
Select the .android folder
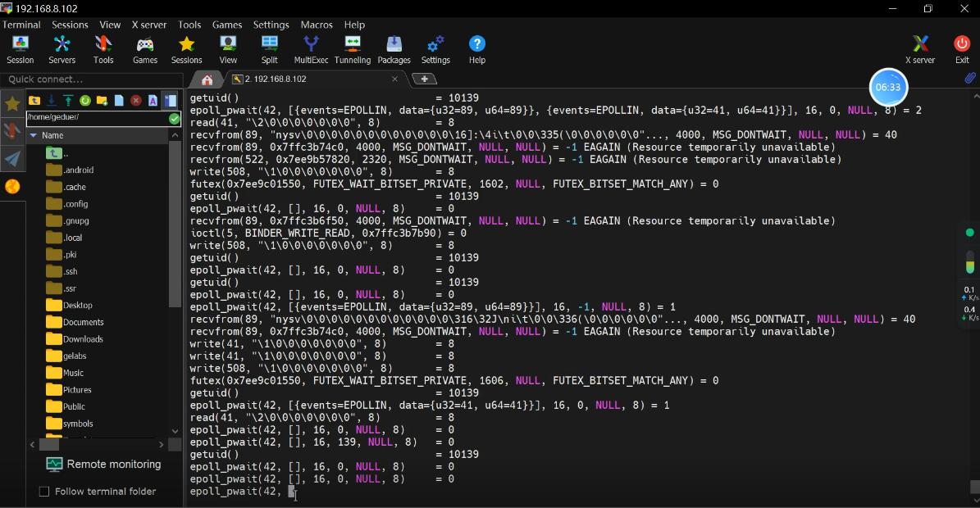click(x=70, y=170)
